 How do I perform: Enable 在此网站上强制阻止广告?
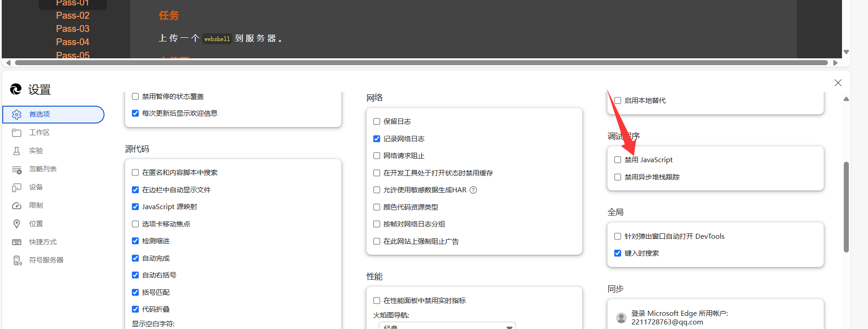pyautogui.click(x=376, y=242)
